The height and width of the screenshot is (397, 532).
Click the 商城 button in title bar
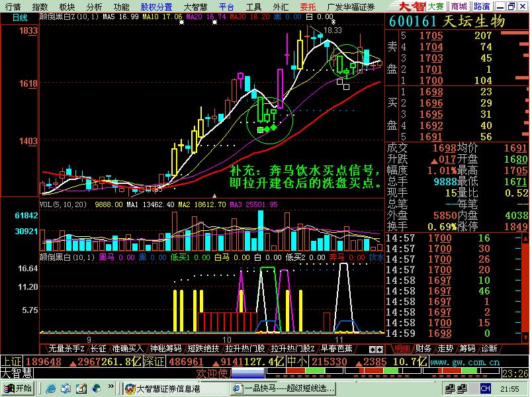tap(459, 6)
